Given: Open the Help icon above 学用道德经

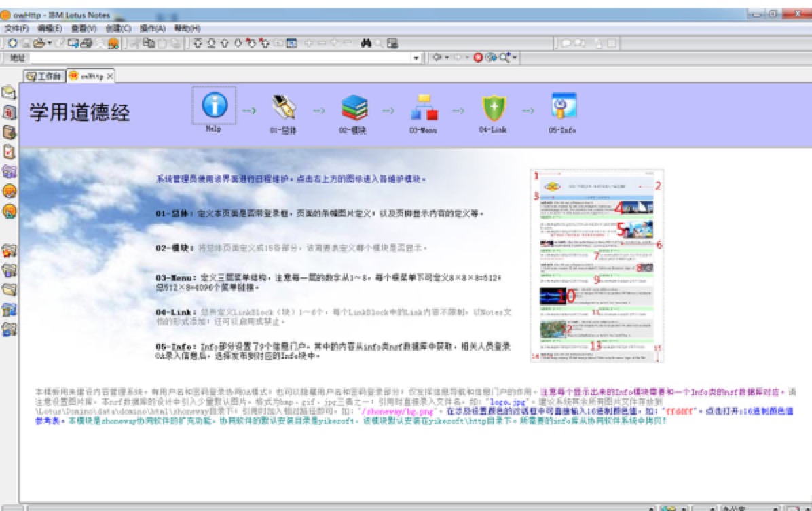Looking at the screenshot, I should click(x=213, y=105).
